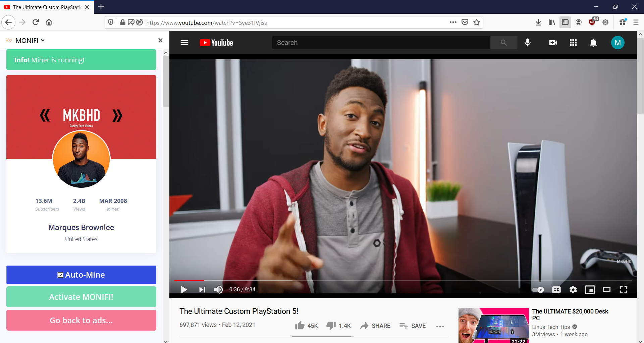Screen dimensions: 644x343
Task: Open the $20,000 Desk PC video thumbnail
Action: tap(493, 325)
